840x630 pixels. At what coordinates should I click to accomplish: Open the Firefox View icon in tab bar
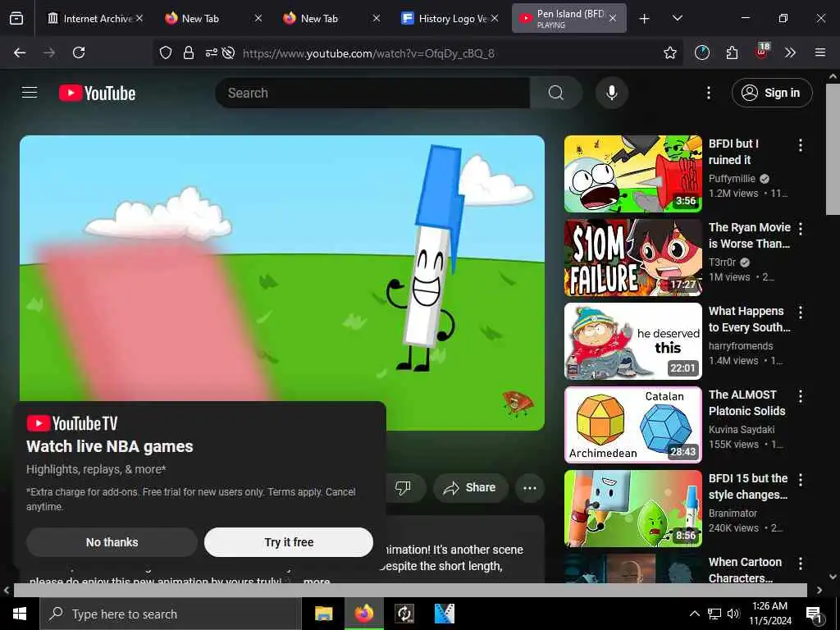pos(16,18)
